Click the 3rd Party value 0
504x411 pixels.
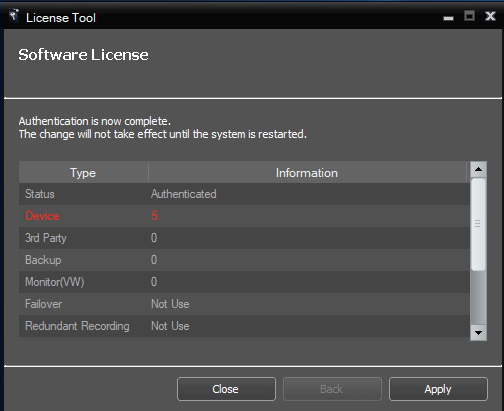pos(154,238)
